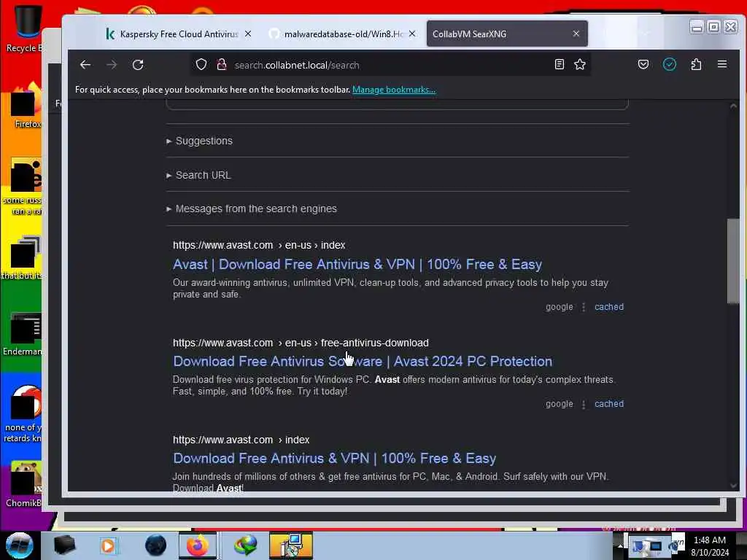This screenshot has width=747, height=560.
Task: Click the scrollbar down arrow
Action: tap(733, 486)
